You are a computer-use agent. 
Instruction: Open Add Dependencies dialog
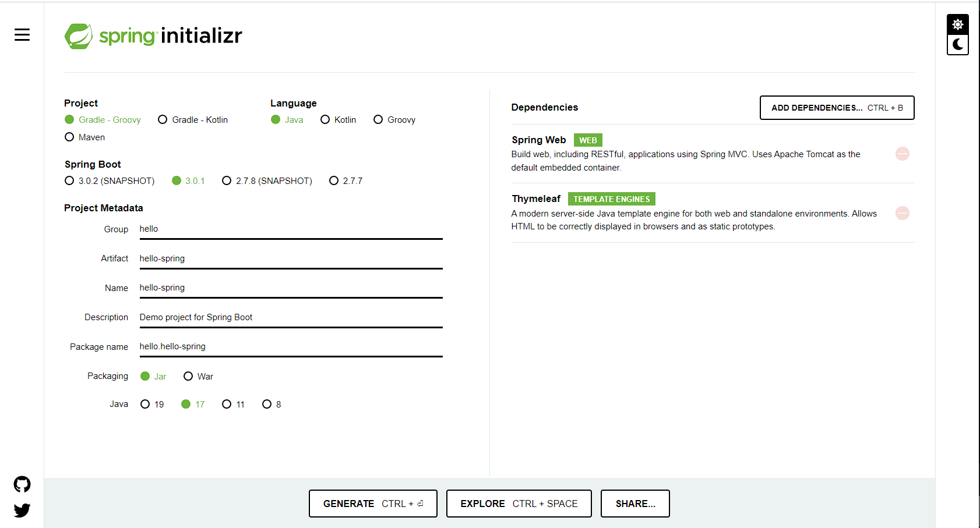tap(837, 108)
